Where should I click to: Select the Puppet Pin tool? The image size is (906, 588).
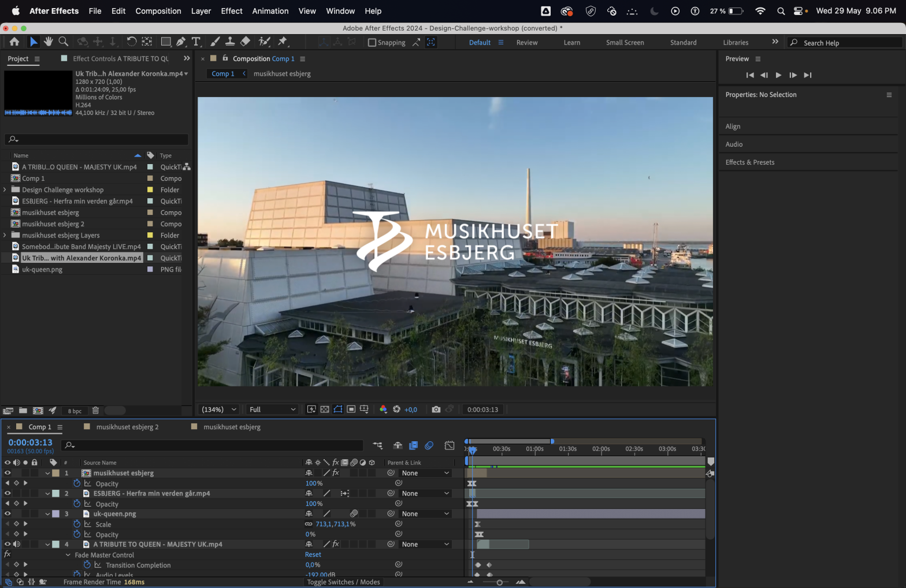point(283,42)
